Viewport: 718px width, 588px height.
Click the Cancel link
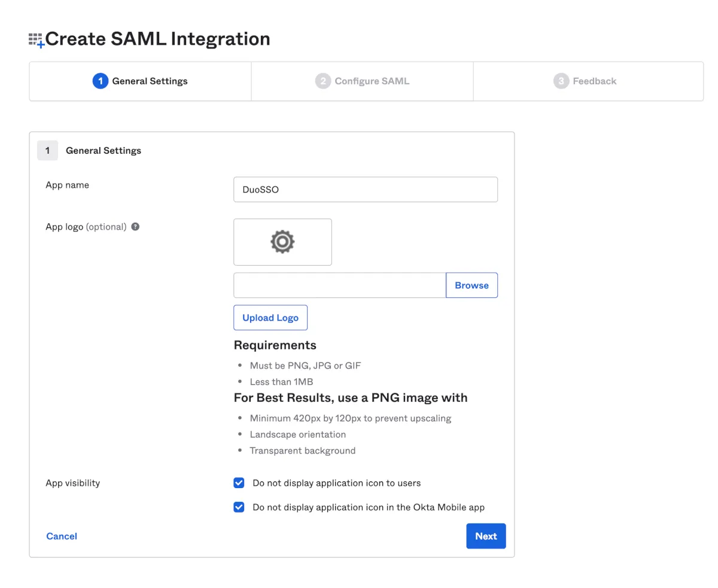pos(62,536)
